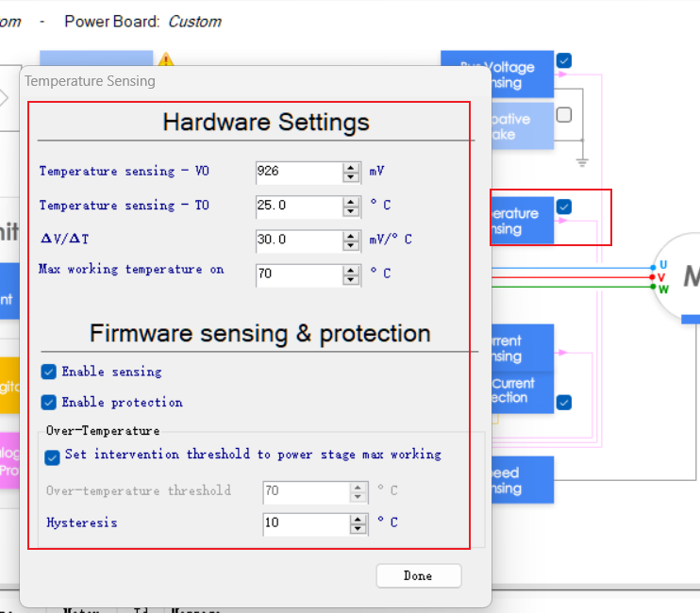The width and height of the screenshot is (700, 613).
Task: Increase T0 value with up arrow
Action: tap(351, 202)
